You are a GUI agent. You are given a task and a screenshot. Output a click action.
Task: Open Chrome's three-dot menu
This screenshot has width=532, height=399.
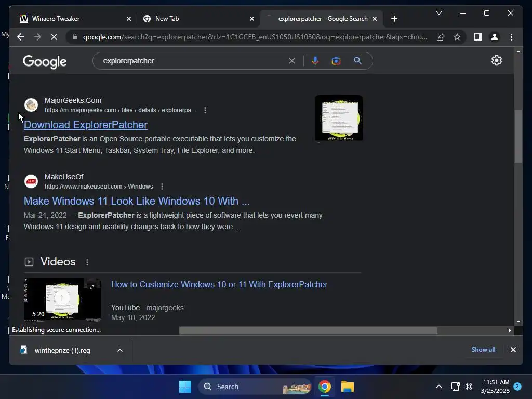click(511, 37)
